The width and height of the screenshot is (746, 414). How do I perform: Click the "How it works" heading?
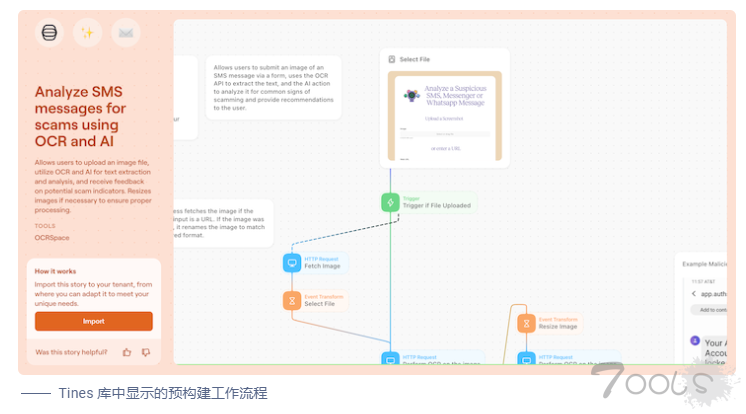coord(55,271)
